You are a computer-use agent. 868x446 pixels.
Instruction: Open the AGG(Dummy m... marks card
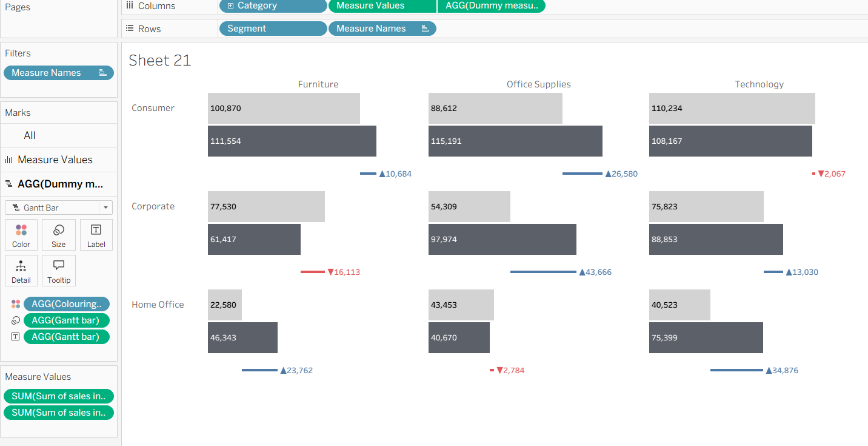pyautogui.click(x=59, y=184)
